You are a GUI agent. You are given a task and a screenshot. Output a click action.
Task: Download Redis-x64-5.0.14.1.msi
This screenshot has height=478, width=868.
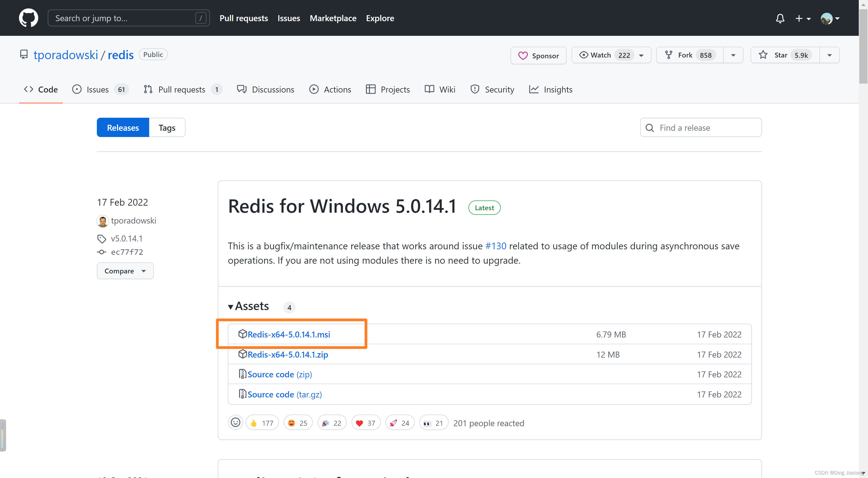(x=288, y=334)
